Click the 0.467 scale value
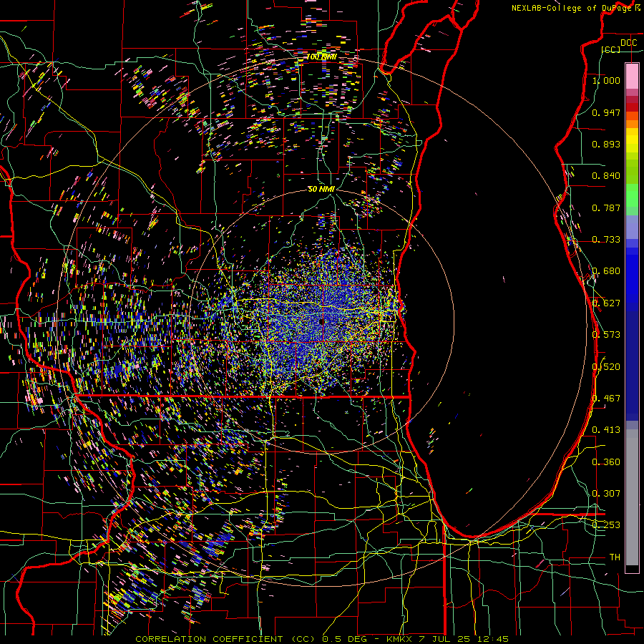Screen dimensions: 644x644 [x=606, y=399]
